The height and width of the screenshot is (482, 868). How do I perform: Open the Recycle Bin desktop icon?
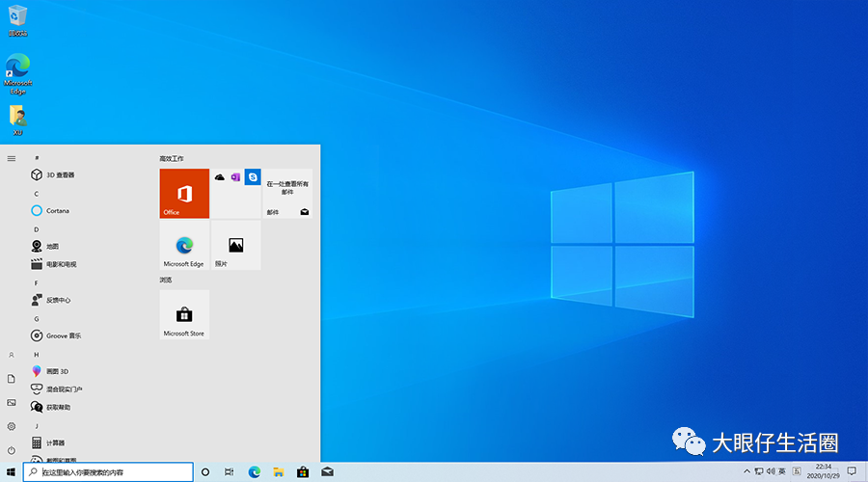click(17, 21)
